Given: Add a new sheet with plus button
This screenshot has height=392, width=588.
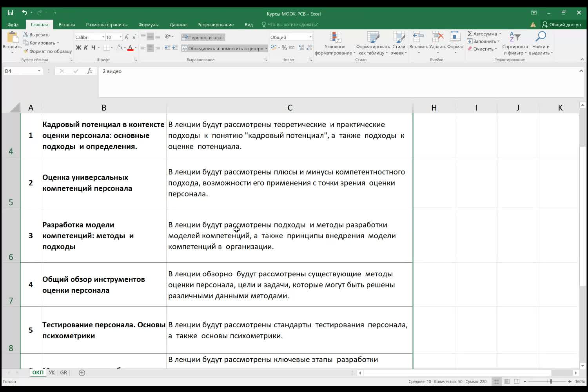Looking at the screenshot, I should pos(82,373).
